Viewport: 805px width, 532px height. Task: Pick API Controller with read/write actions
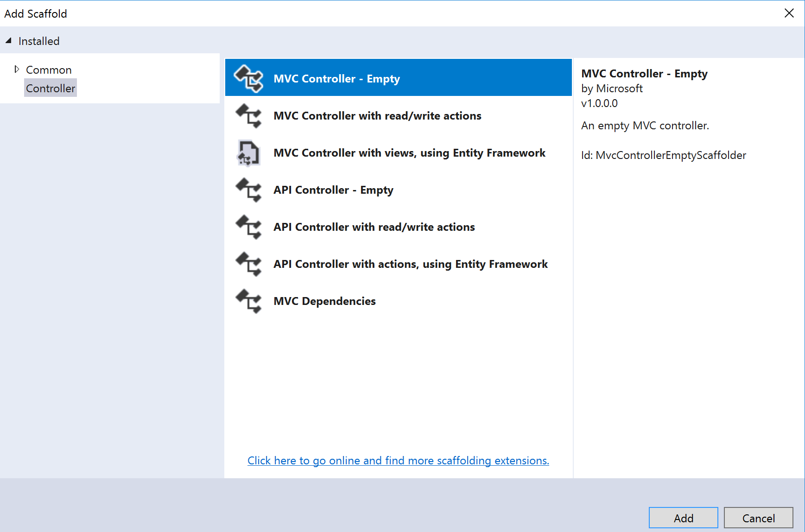pyautogui.click(x=398, y=227)
